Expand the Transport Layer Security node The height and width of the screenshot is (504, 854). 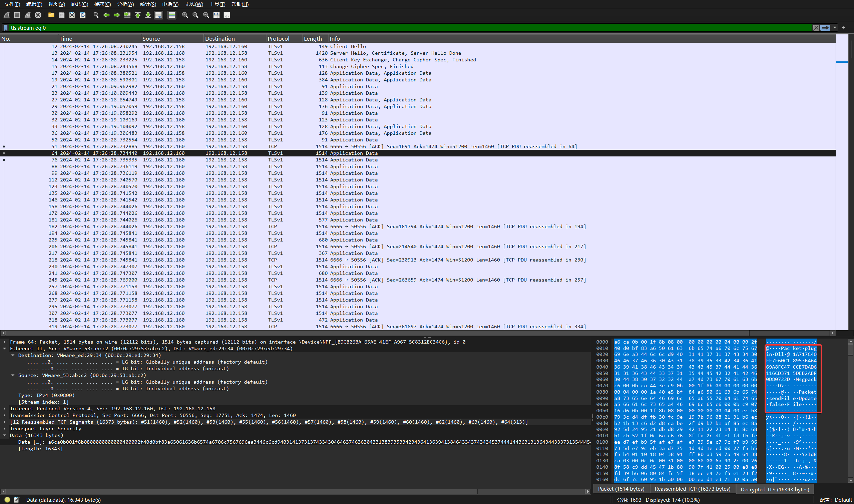tap(4, 429)
